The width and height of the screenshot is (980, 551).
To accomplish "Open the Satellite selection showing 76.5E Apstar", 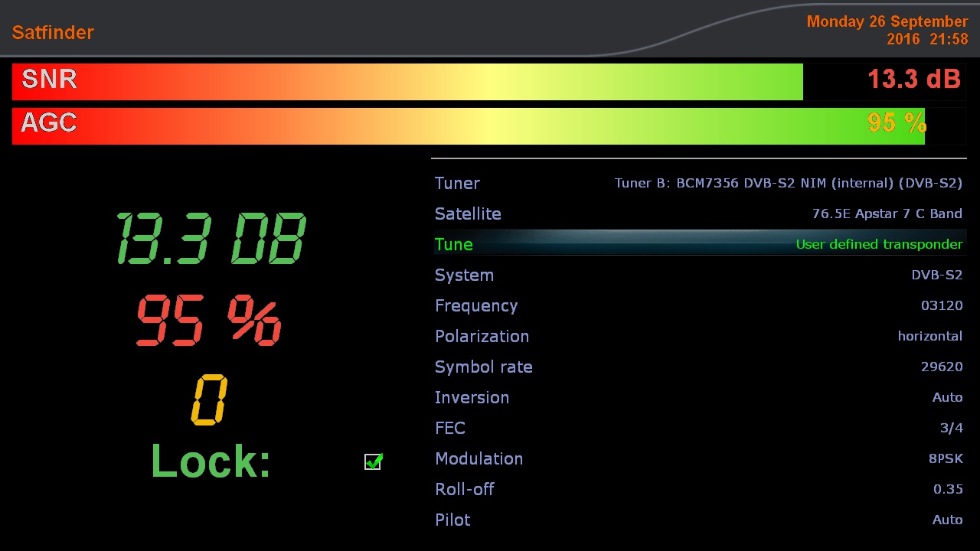I will tap(698, 214).
